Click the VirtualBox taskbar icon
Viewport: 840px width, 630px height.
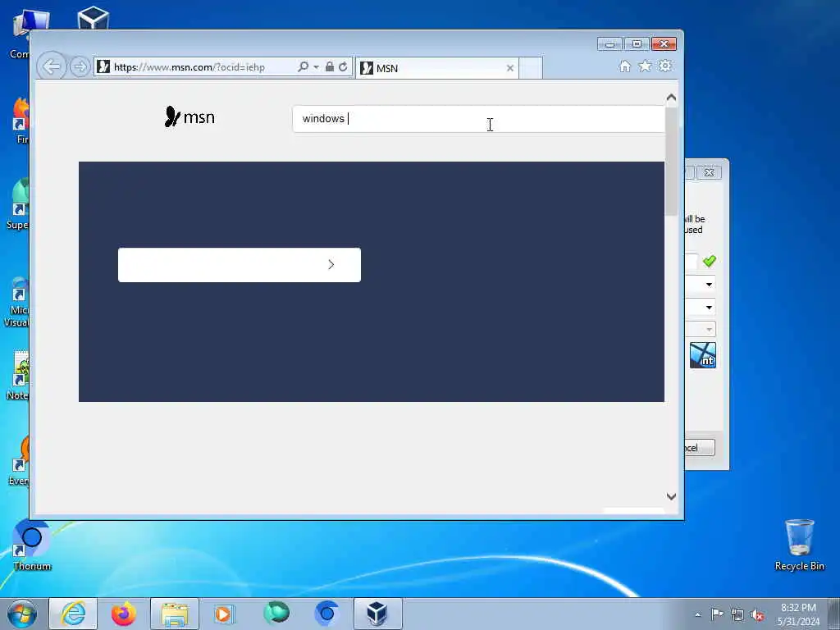377,614
